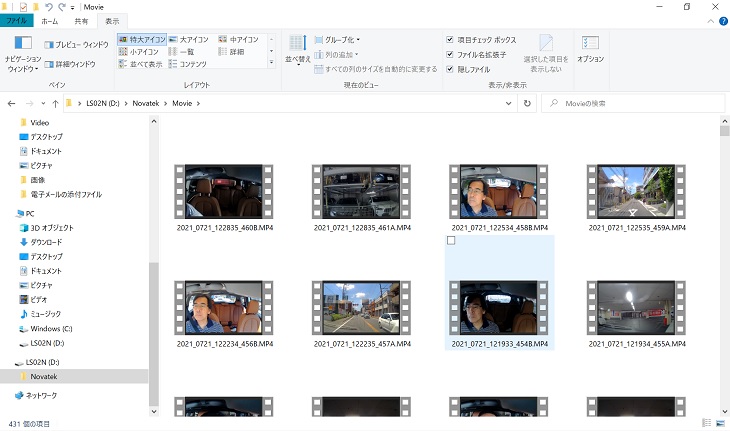
Task: Select video 2021_0721_122835_460B.MP4
Action: 224,198
